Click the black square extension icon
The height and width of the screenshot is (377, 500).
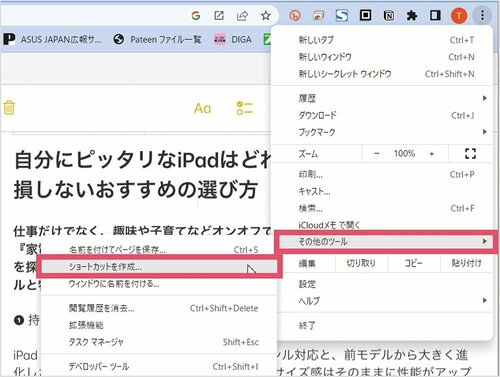coord(365,15)
